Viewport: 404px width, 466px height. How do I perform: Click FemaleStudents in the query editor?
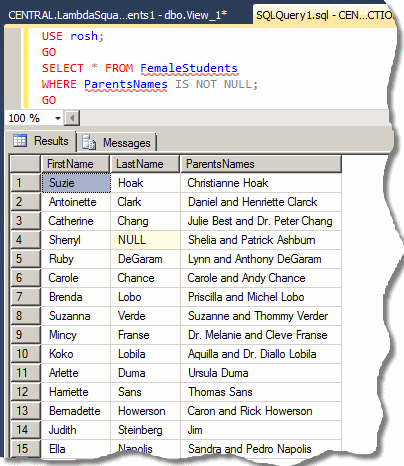189,68
